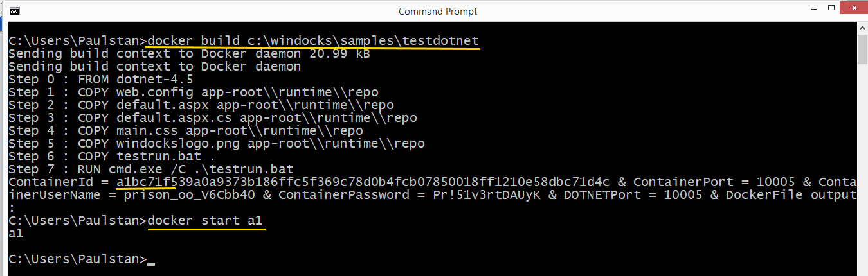
Task: Click the 20.99 kB build context size
Action: pyautogui.click(x=339, y=54)
